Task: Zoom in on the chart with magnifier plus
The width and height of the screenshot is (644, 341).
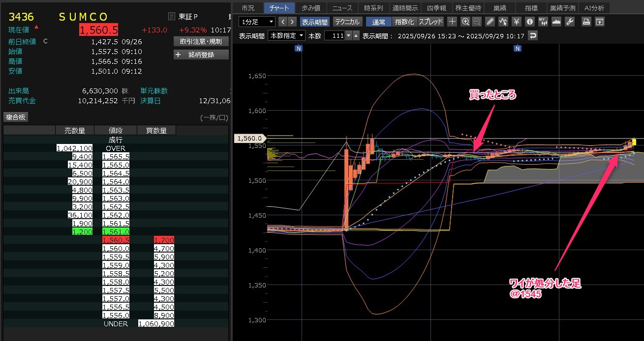Action: pos(465,22)
